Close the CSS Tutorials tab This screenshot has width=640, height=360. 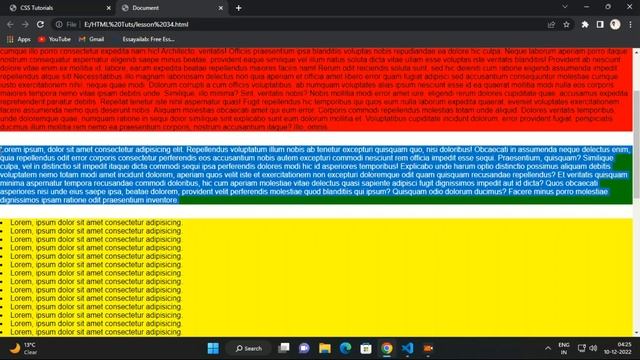tap(108, 8)
